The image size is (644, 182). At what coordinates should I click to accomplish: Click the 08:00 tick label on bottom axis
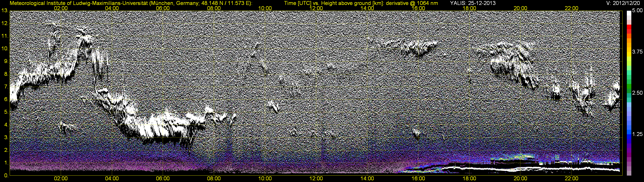tap(214, 179)
